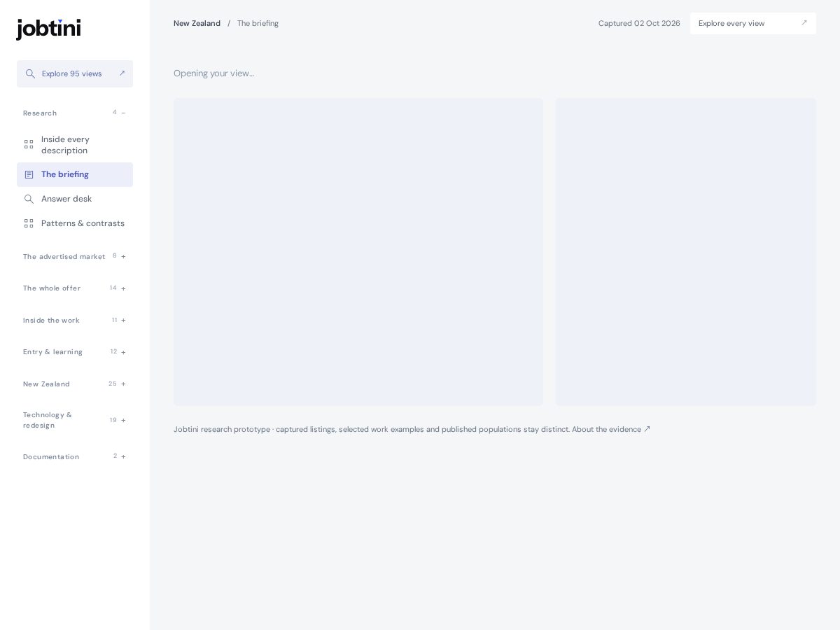840x630 pixels.
Task: Click the jobtini logo
Action: pos(48,29)
